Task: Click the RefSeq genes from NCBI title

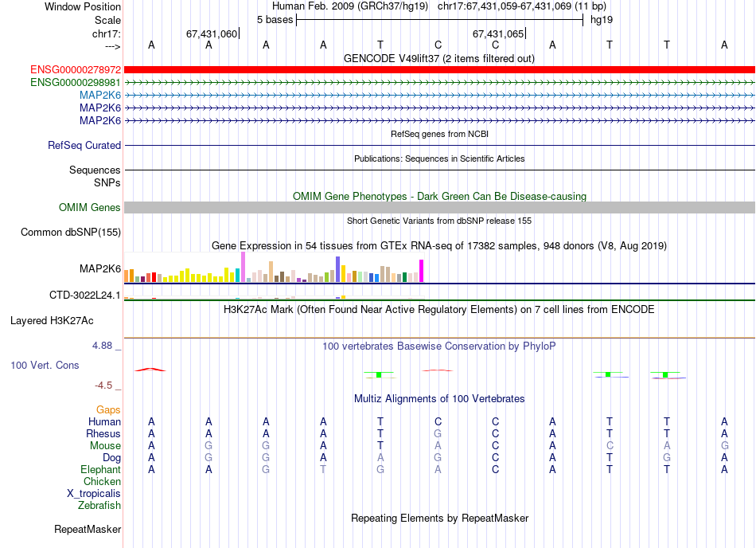Action: coord(439,134)
